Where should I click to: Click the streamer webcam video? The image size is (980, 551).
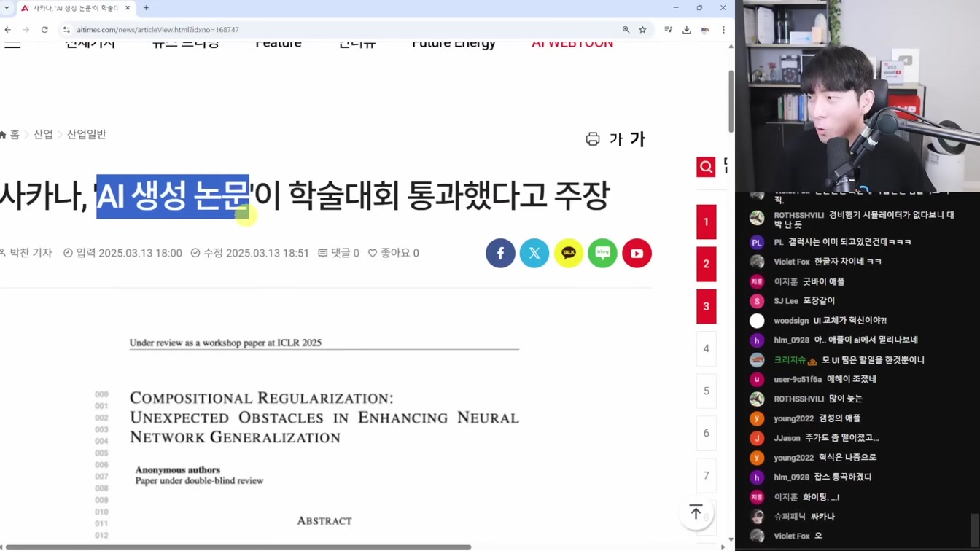(x=857, y=95)
